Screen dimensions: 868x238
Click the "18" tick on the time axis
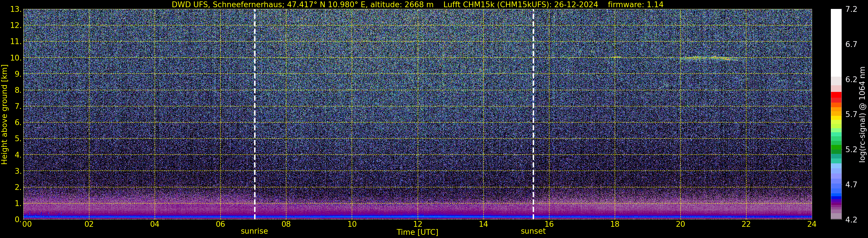coord(614,224)
